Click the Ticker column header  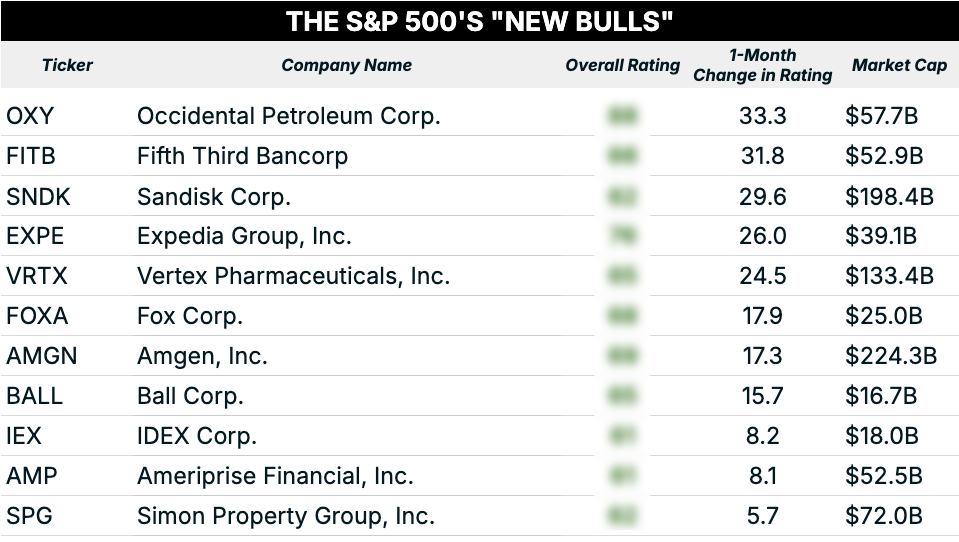point(67,65)
